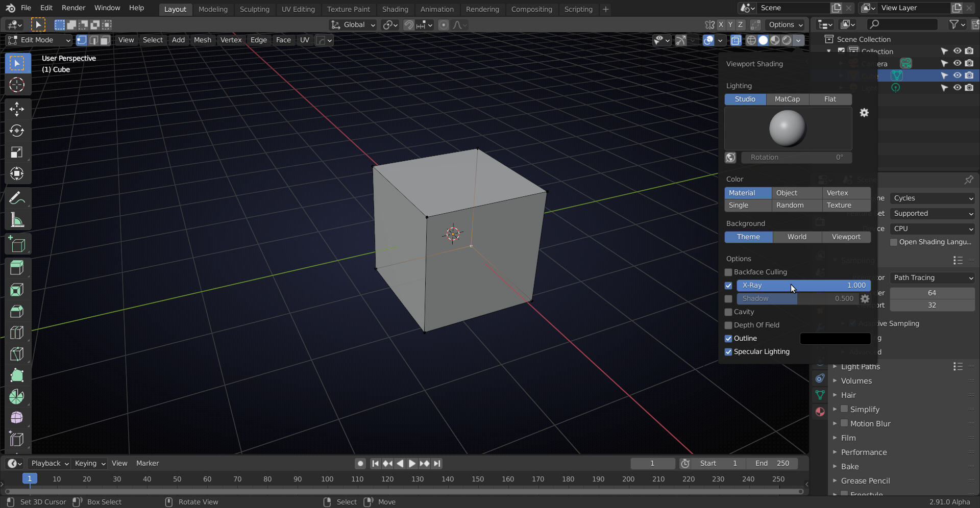This screenshot has height=508, width=980.
Task: Click the X-Ray alpha slider
Action: pos(803,286)
